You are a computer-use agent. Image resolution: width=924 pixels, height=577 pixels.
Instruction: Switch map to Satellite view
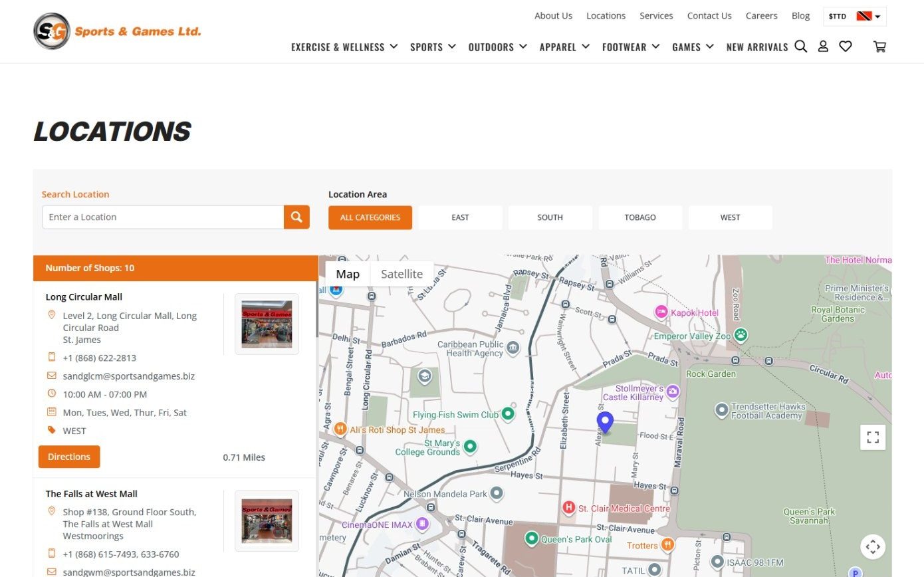tap(402, 274)
